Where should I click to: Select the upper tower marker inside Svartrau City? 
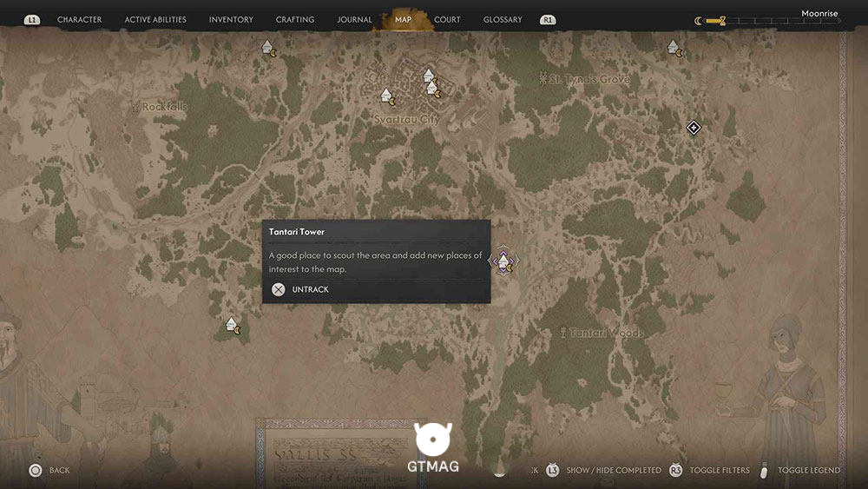click(x=429, y=76)
